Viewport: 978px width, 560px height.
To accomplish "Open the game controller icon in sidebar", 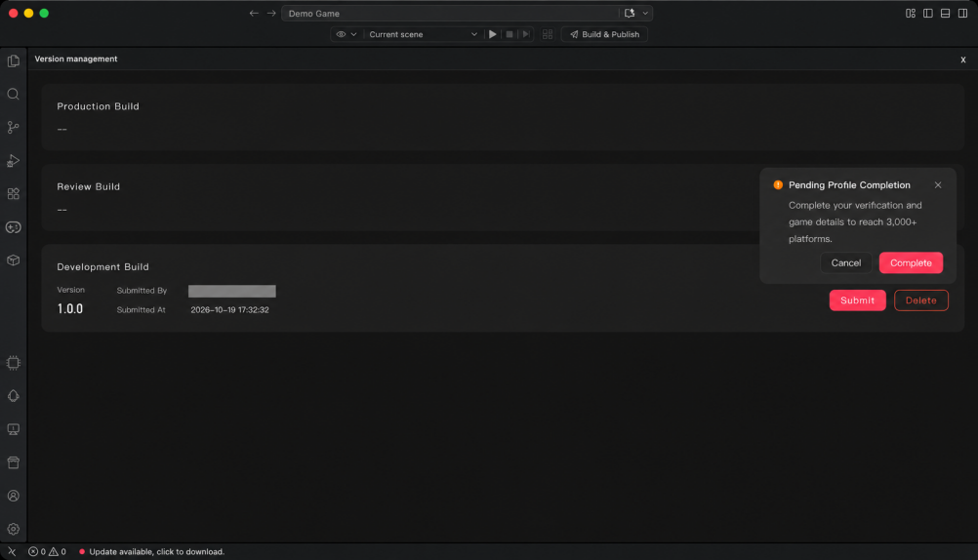I will tap(13, 227).
